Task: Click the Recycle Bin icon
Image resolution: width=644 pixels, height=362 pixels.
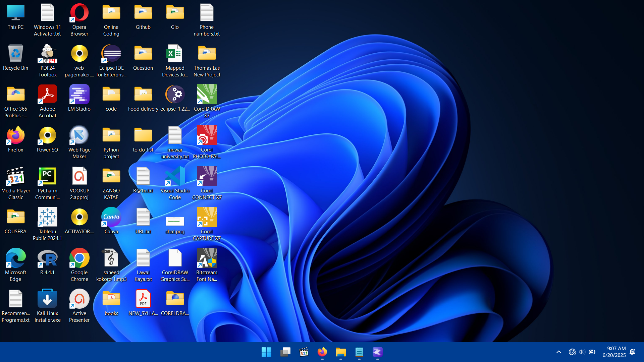Action: tap(16, 58)
